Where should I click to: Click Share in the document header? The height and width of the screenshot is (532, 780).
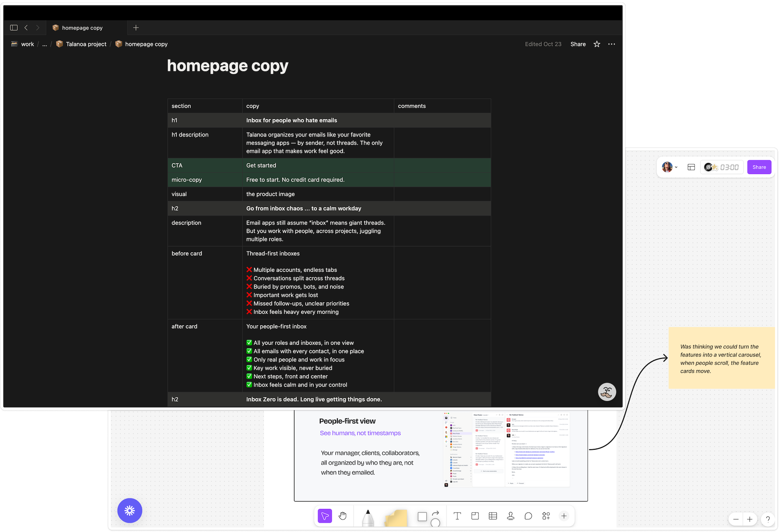pyautogui.click(x=578, y=44)
